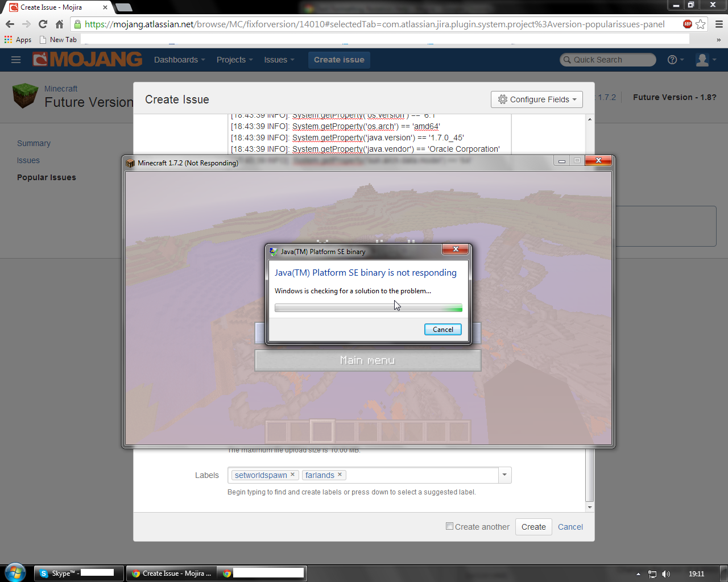Open the Apps bookmarks shortcut
The height and width of the screenshot is (582, 728).
[18, 40]
